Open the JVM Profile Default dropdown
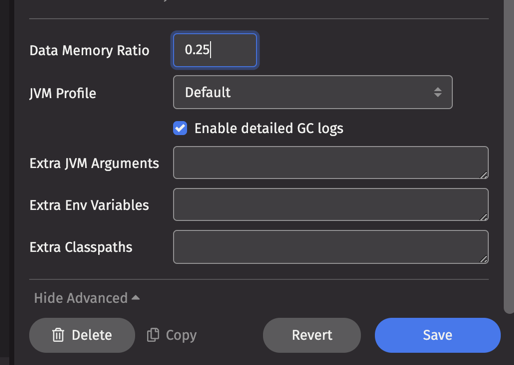Viewport: 514px width, 365px height. (313, 92)
